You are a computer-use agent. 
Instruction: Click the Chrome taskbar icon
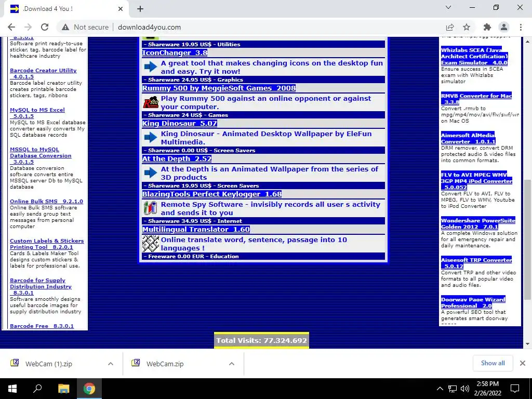(x=89, y=389)
